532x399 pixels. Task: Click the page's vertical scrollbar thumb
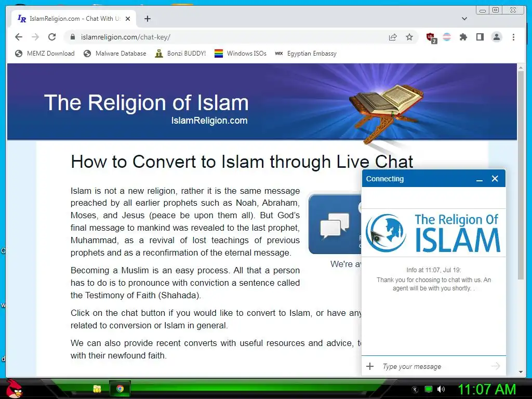521,175
